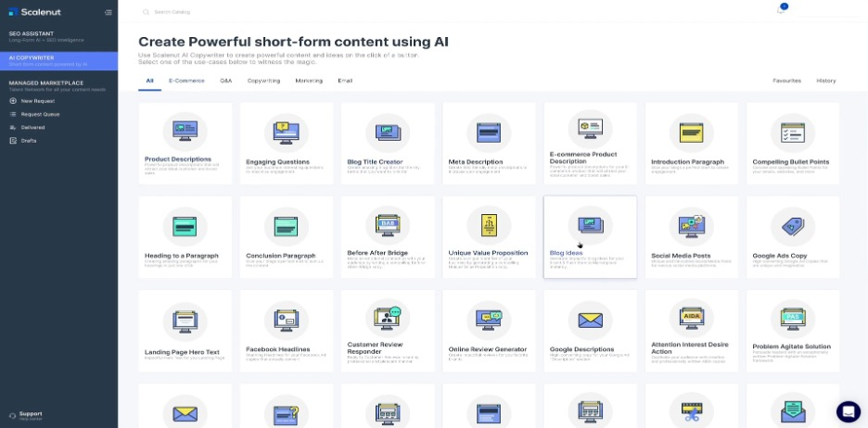Image resolution: width=868 pixels, height=428 pixels.
Task: Select the All tab
Action: click(149, 81)
